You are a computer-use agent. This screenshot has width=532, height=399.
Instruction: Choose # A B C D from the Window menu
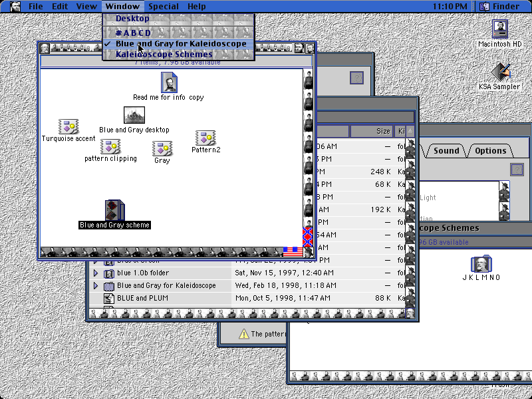[x=178, y=33]
